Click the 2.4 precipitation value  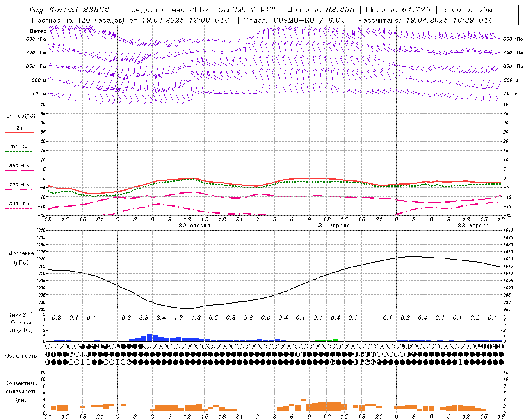pos(161,318)
